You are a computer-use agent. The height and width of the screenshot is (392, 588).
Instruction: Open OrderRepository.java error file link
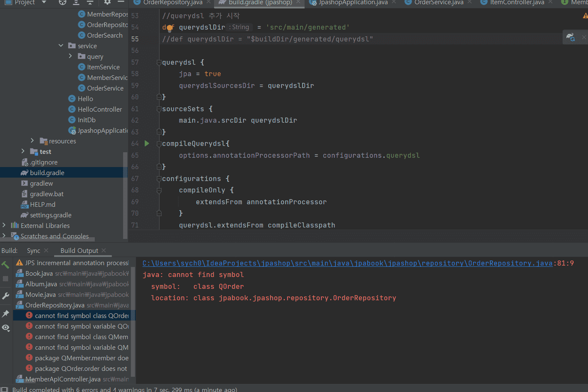coord(347,263)
